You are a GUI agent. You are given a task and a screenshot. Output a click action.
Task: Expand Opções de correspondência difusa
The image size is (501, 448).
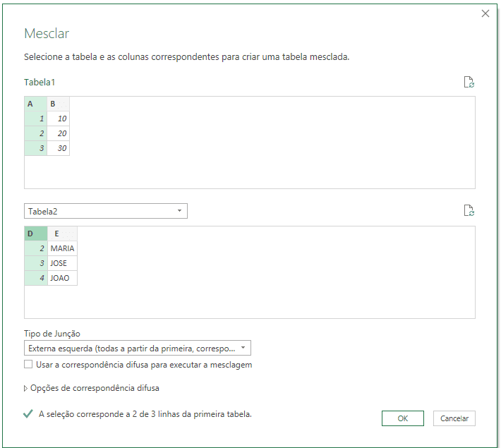[x=92, y=388]
